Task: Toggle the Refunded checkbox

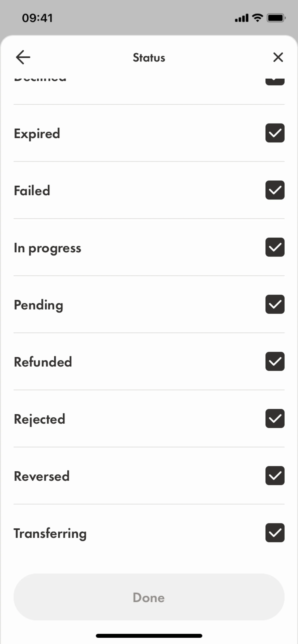Action: (x=275, y=361)
